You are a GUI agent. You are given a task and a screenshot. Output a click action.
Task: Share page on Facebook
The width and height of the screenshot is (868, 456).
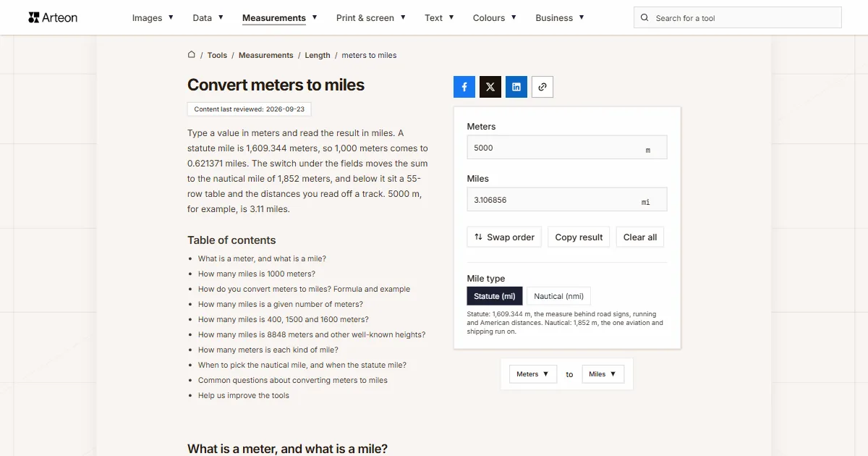[464, 87]
